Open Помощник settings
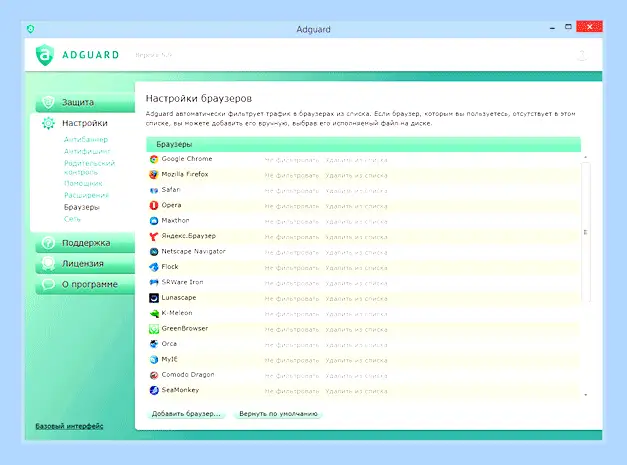Image resolution: width=627 pixels, height=465 pixels. (x=83, y=184)
